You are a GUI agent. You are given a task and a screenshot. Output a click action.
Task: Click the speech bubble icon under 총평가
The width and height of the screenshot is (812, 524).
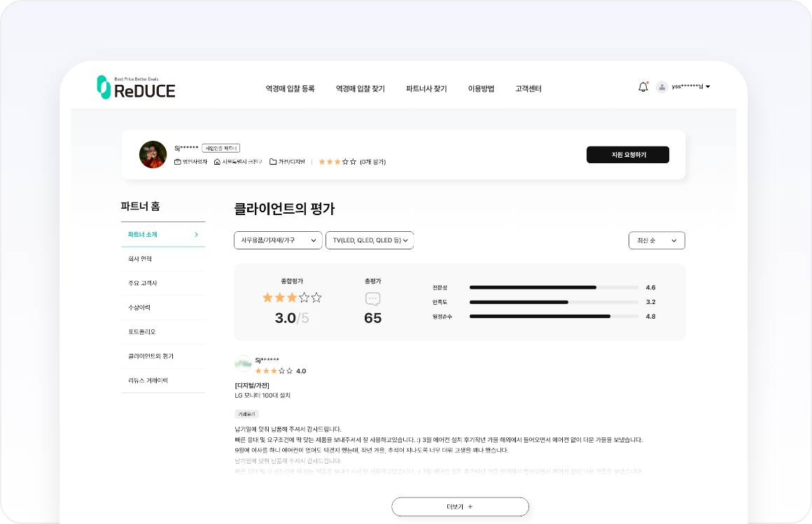373,299
